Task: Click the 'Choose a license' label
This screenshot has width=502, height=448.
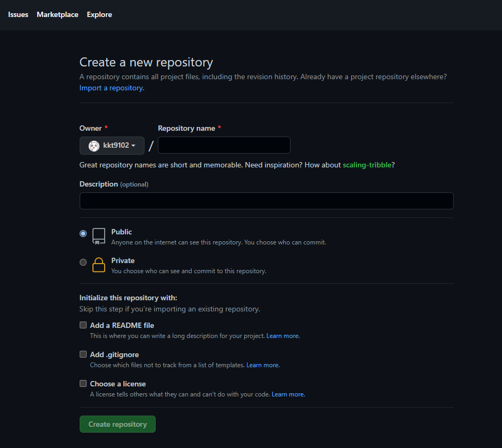Action: tap(118, 384)
